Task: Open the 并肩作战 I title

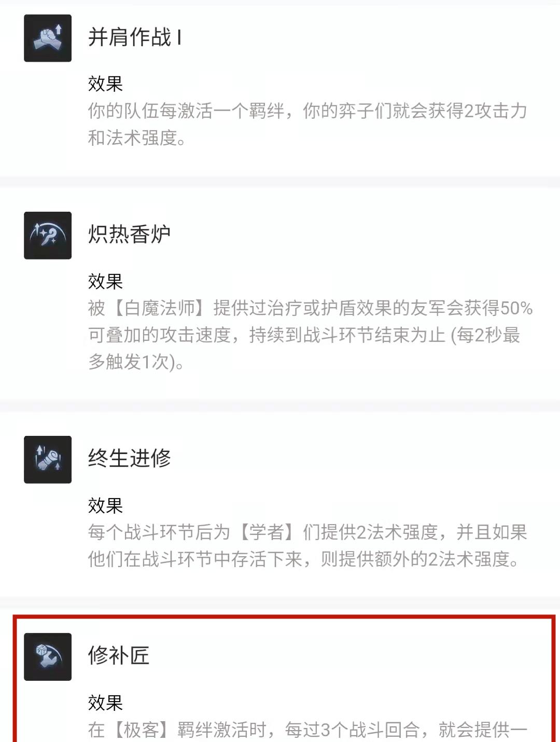Action: click(x=135, y=37)
